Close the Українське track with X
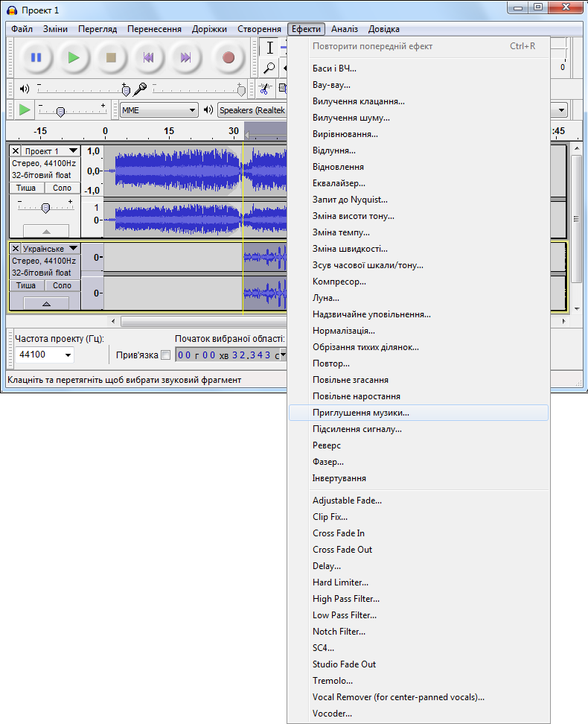The width and height of the screenshot is (588, 724). (16, 249)
